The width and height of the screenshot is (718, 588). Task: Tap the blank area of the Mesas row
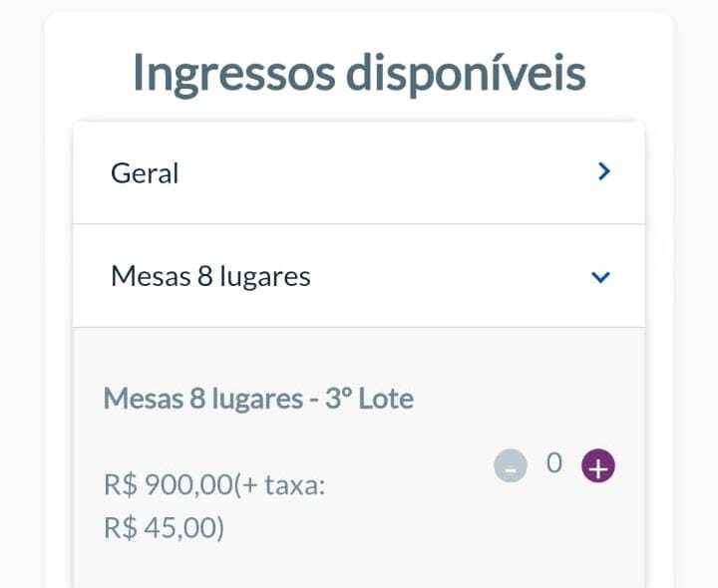click(x=449, y=276)
